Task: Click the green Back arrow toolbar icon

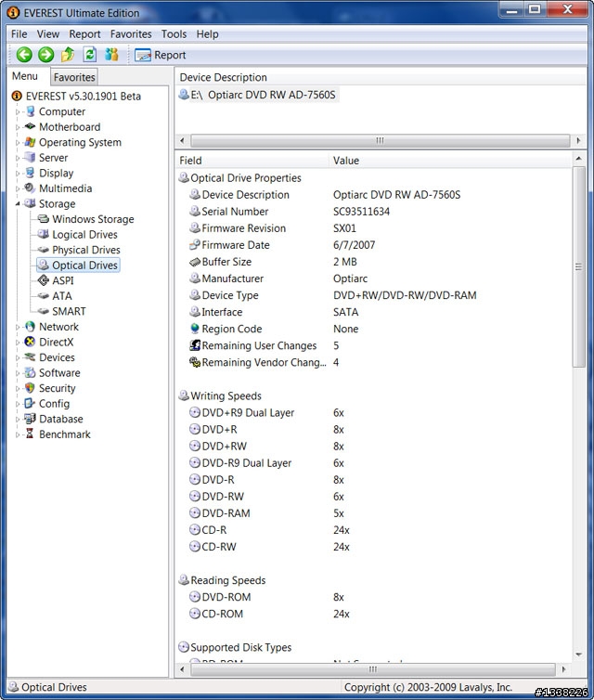Action: click(x=24, y=55)
